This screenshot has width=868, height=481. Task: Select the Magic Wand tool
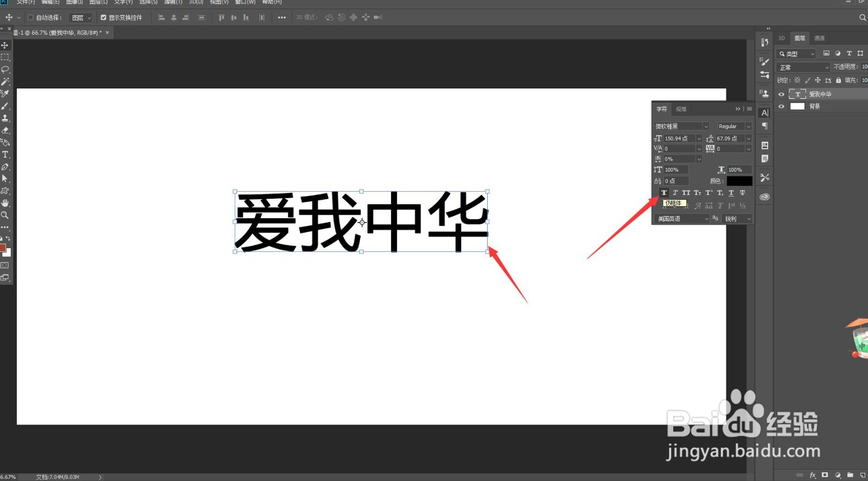(x=5, y=81)
